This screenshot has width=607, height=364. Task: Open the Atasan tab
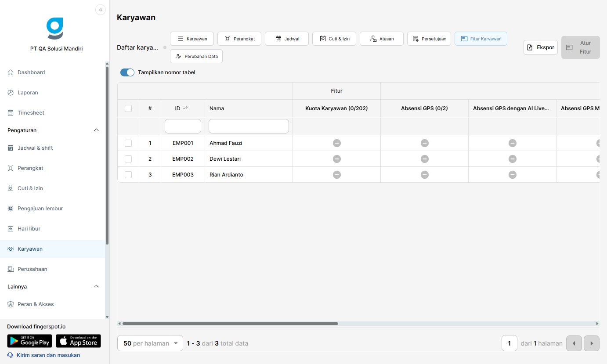(382, 39)
